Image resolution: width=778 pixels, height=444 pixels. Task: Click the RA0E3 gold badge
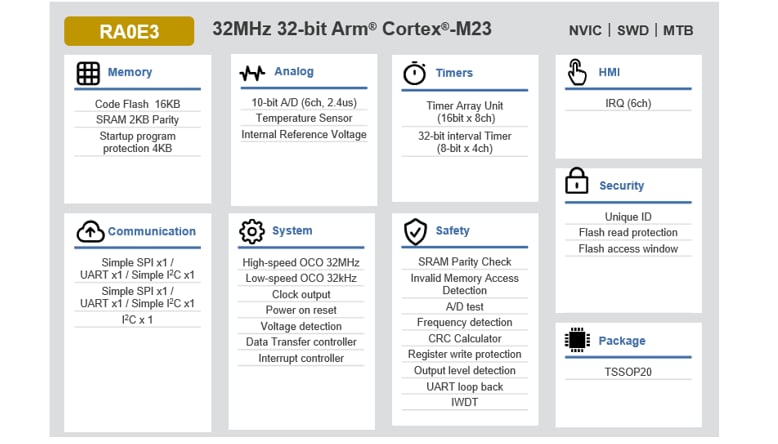click(x=129, y=31)
